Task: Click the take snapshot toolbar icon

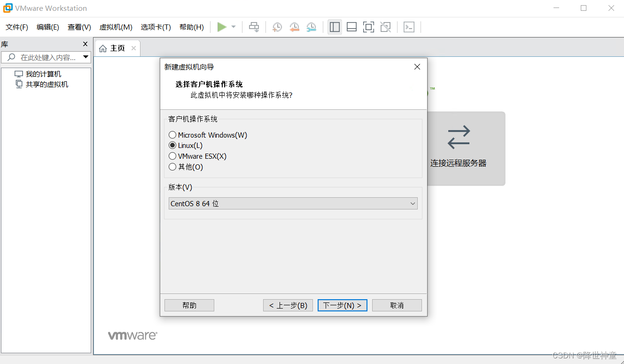Action: click(x=277, y=27)
